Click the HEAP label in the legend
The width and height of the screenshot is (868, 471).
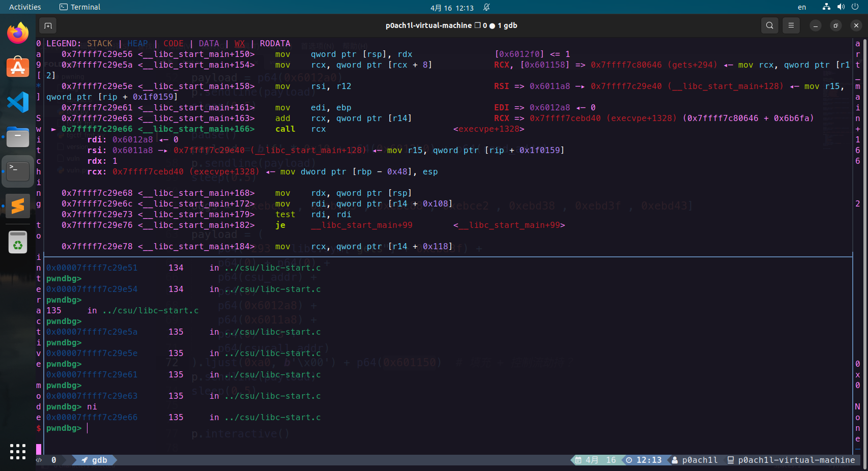[x=138, y=43]
